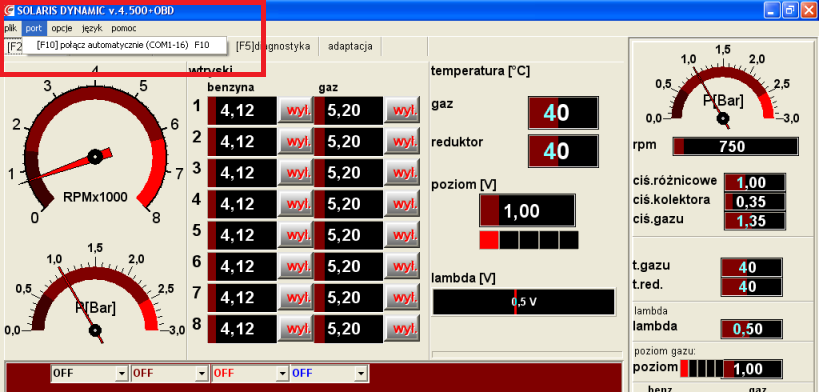819x392 pixels.
Task: Expand the dark-red-text OFF dropdown
Action: 202,373
